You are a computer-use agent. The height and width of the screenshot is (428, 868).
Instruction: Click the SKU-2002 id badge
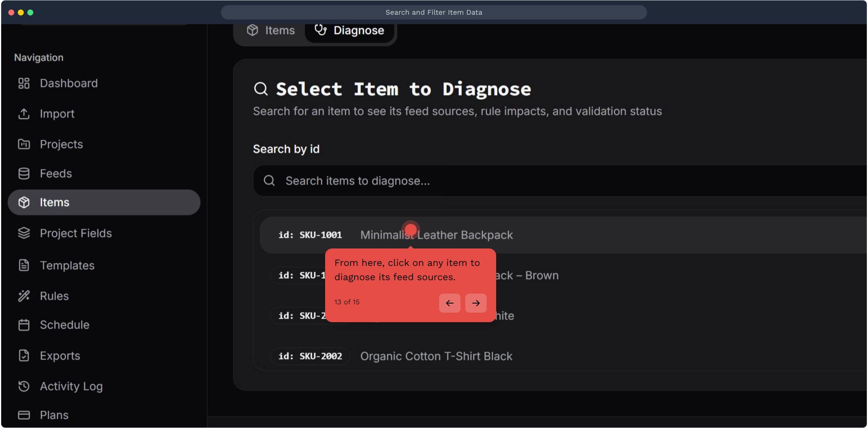[x=310, y=356]
